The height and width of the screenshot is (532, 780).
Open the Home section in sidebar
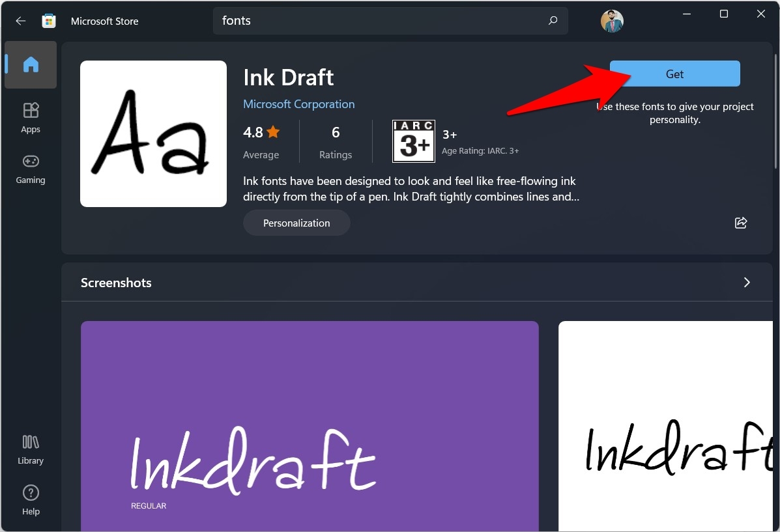coord(31,64)
